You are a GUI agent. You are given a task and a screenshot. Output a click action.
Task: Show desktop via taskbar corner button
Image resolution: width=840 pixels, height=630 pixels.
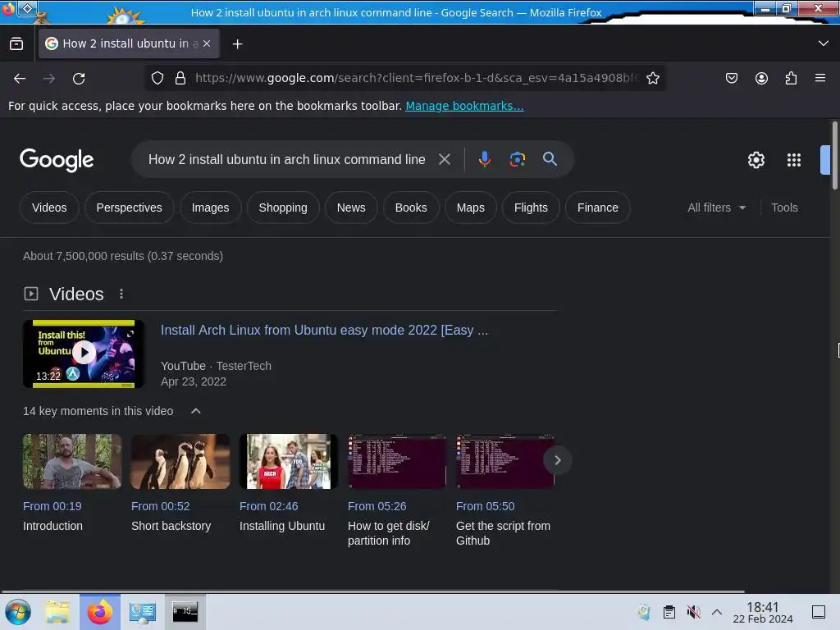point(818,612)
